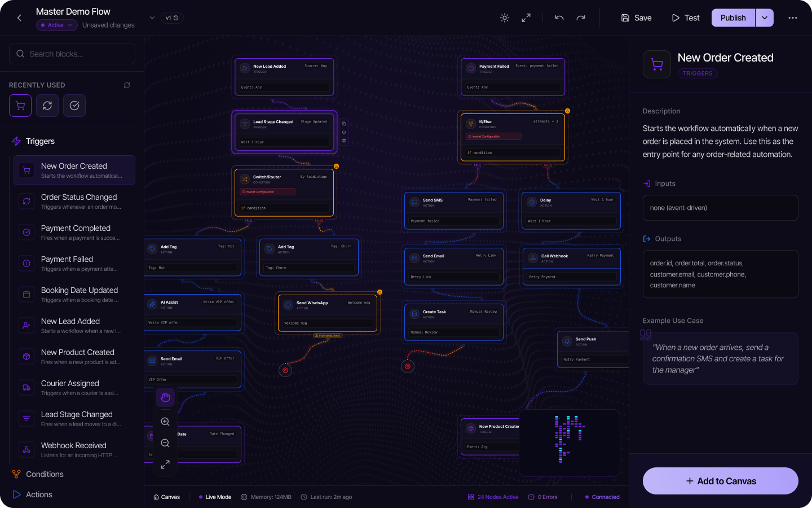Image resolution: width=812 pixels, height=508 pixels.
Task: Select the Canvas tab in the status bar
Action: 166,497
